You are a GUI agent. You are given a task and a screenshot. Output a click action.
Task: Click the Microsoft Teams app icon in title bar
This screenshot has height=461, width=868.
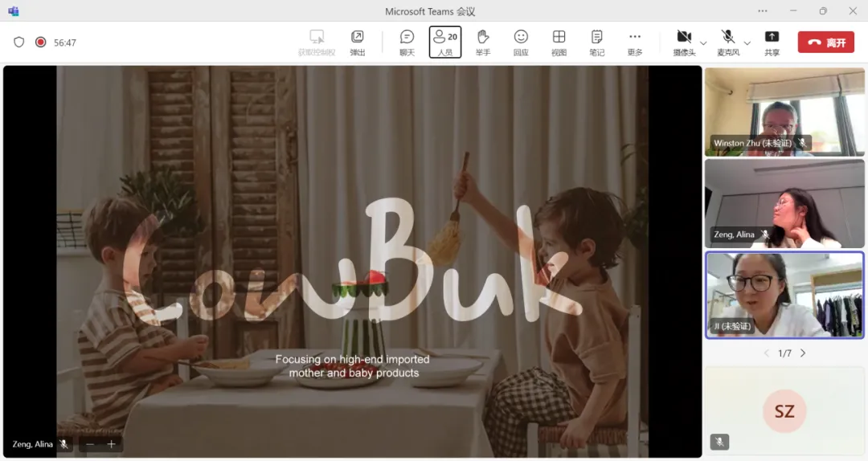coord(14,11)
